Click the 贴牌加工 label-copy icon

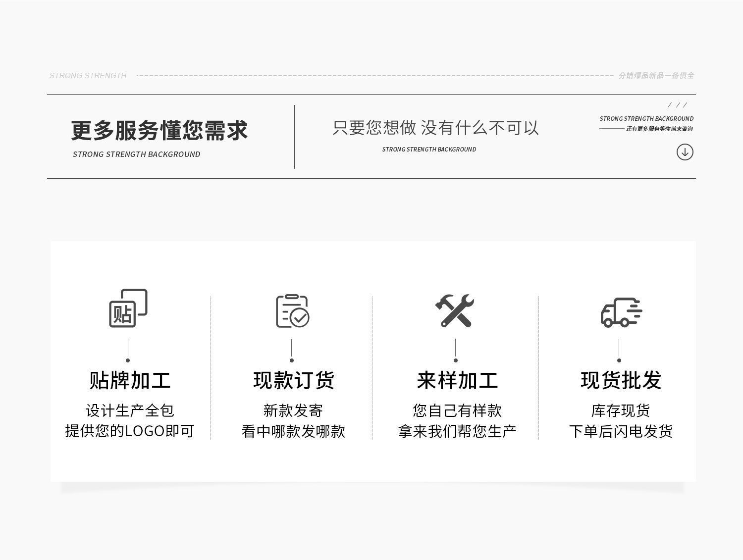(128, 308)
